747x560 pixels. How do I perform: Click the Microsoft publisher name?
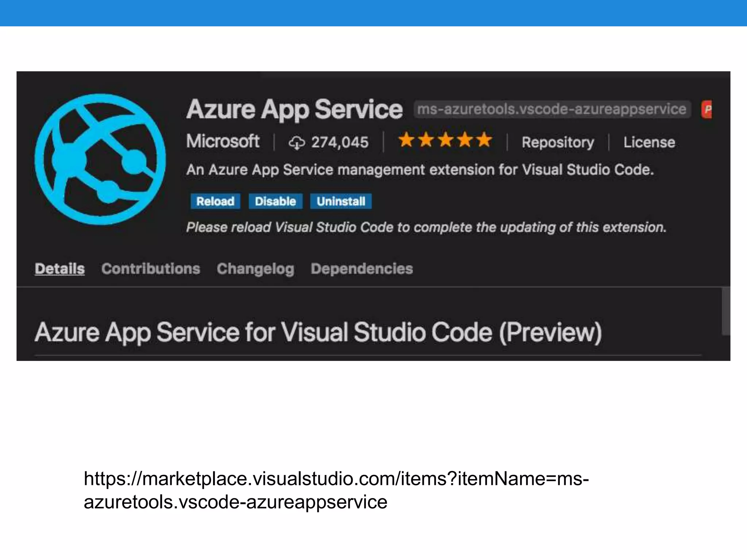pos(223,141)
